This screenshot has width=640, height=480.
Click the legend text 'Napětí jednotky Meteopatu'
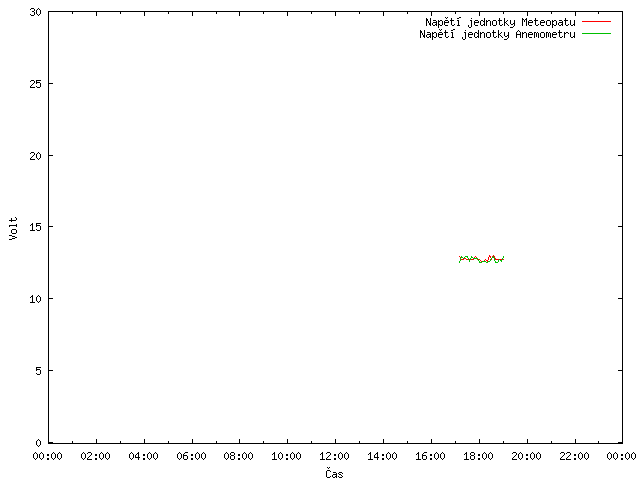pos(500,22)
